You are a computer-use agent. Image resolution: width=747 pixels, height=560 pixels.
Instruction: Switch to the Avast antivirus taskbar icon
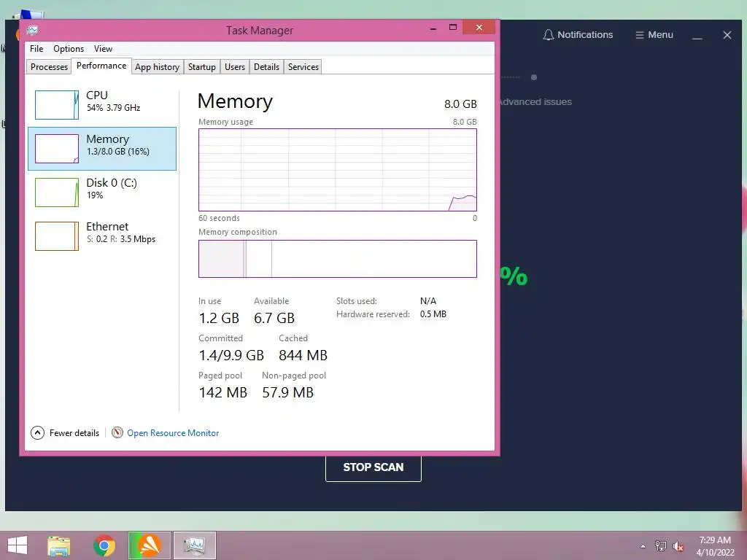click(x=150, y=545)
